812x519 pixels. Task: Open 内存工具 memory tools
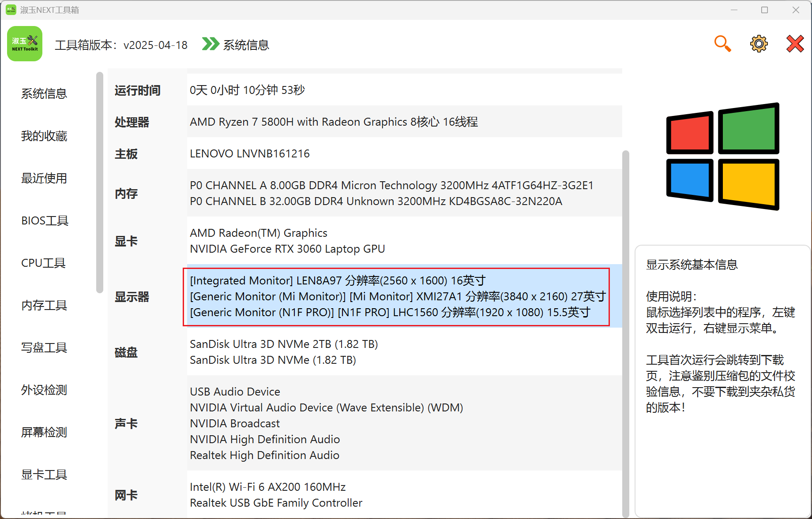tap(44, 305)
